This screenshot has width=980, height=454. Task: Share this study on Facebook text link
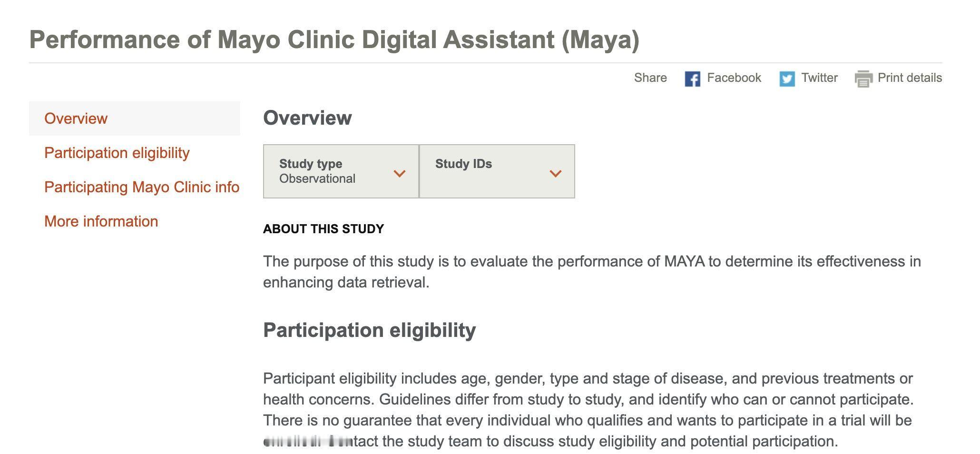pyautogui.click(x=734, y=78)
